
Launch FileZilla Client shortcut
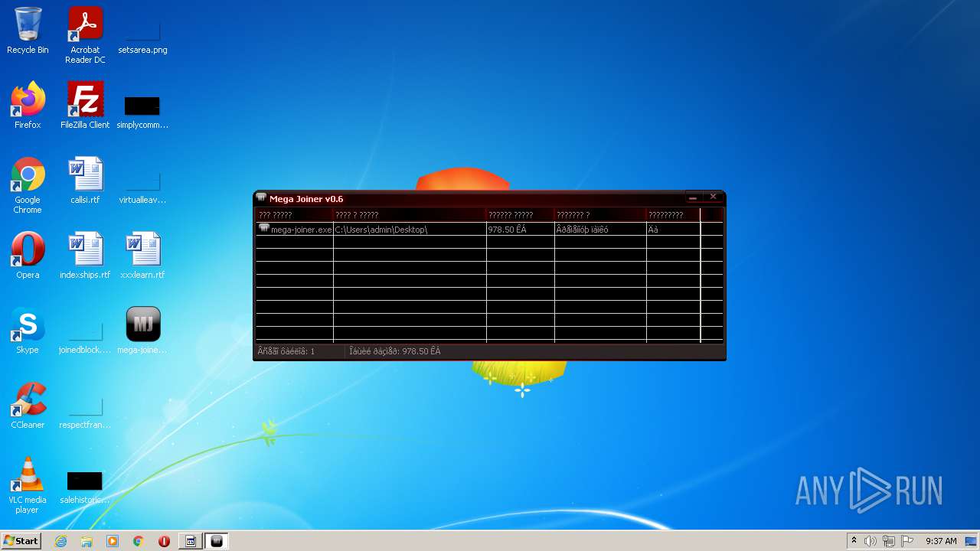pos(85,106)
